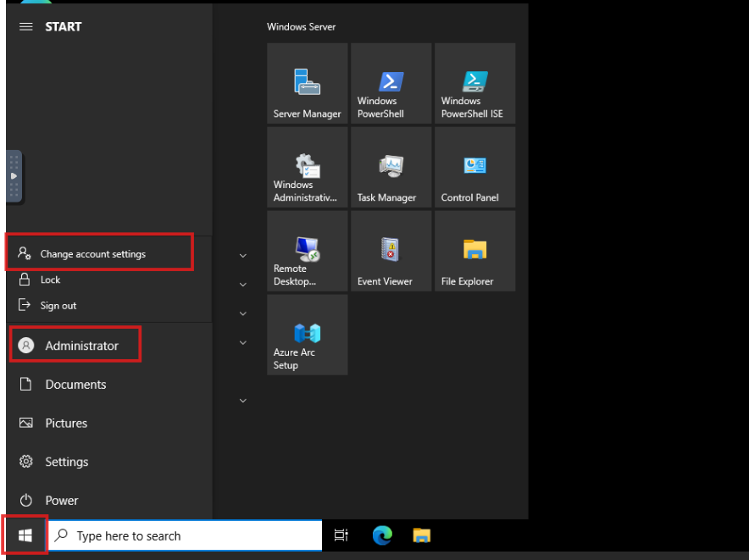Click the Documents page icon
The height and width of the screenshot is (560, 749).
click(x=25, y=384)
